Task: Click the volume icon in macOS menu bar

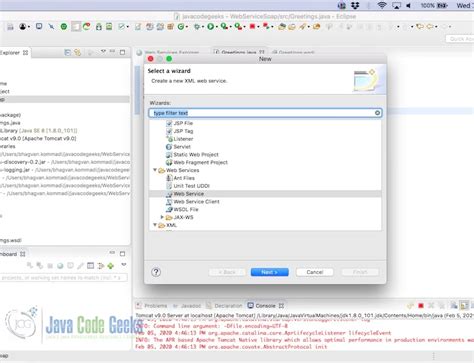Action: click(409, 6)
